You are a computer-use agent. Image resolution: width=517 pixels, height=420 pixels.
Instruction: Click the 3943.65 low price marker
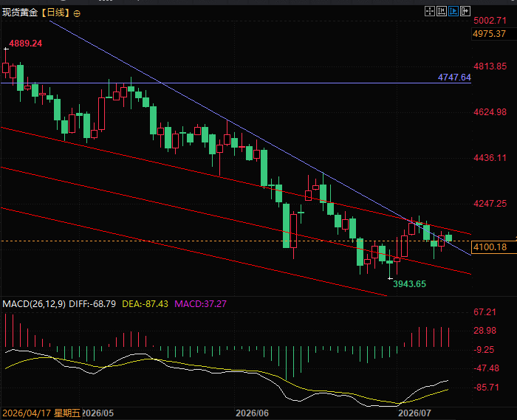point(409,284)
